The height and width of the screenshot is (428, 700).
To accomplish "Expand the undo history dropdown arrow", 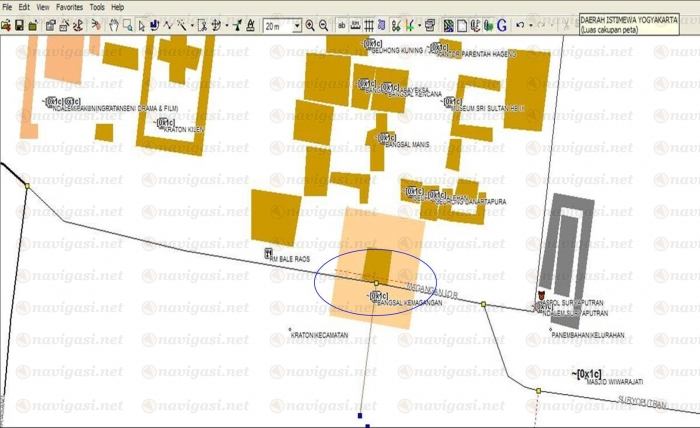I will pyautogui.click(x=529, y=25).
